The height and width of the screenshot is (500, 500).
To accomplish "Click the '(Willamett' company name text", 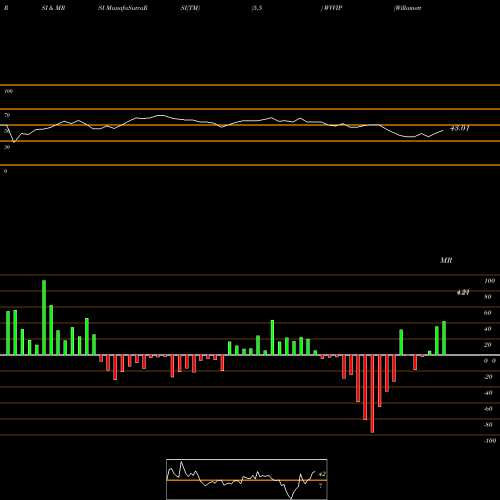I will tap(407, 8).
